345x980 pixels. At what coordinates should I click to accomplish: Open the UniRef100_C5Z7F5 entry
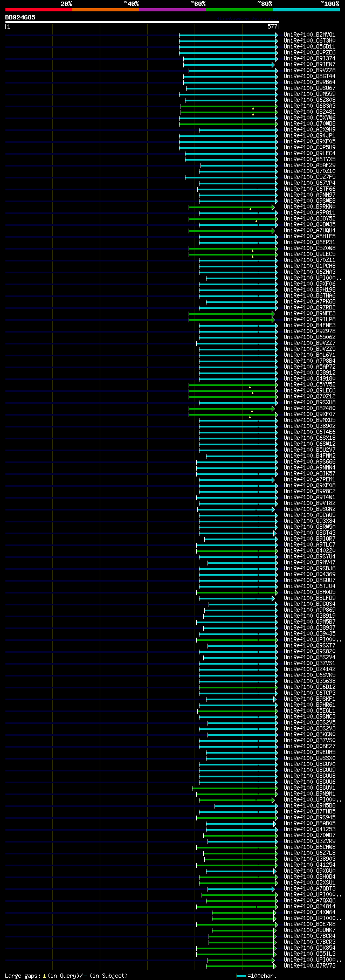pyautogui.click(x=309, y=177)
